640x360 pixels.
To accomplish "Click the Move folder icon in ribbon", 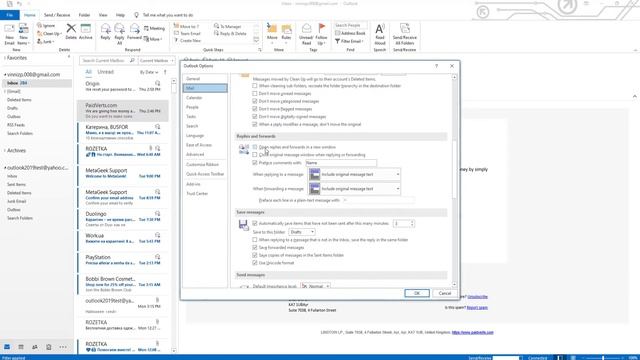I will [272, 29].
